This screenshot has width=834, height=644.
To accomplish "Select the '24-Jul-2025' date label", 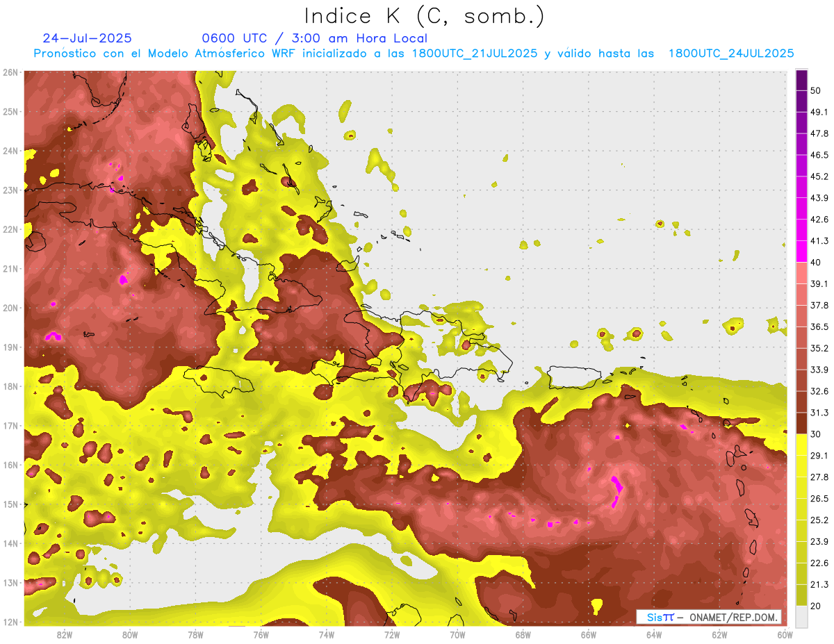I will click(87, 38).
